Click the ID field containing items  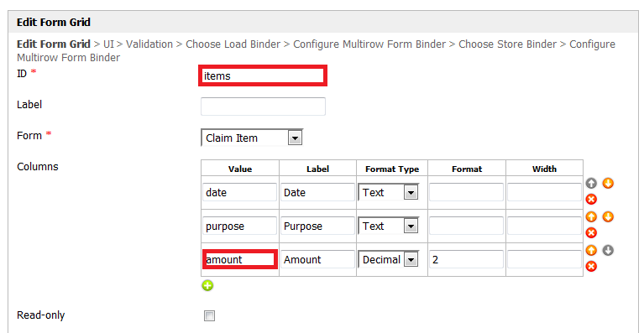[263, 75]
